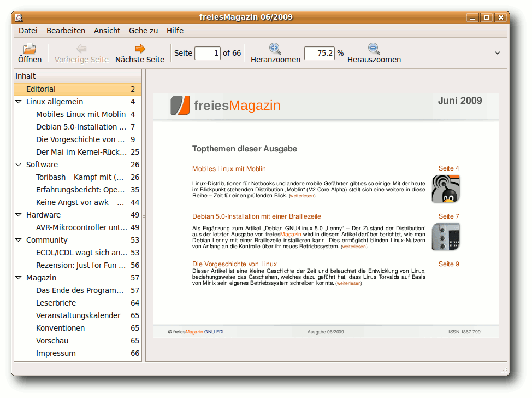Click the Vorherige Seite arrow icon
Image resolution: width=532 pixels, height=398 pixels.
pyautogui.click(x=81, y=49)
